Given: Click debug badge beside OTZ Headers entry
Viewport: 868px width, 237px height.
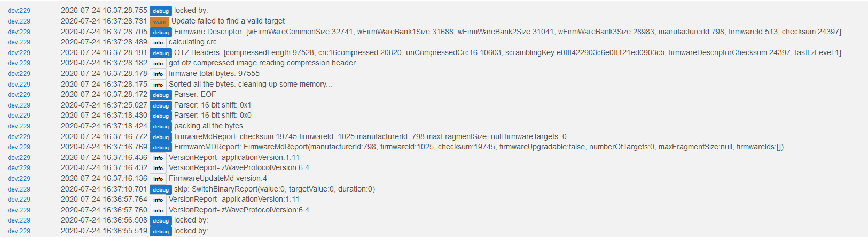Looking at the screenshot, I should pyautogui.click(x=160, y=53).
